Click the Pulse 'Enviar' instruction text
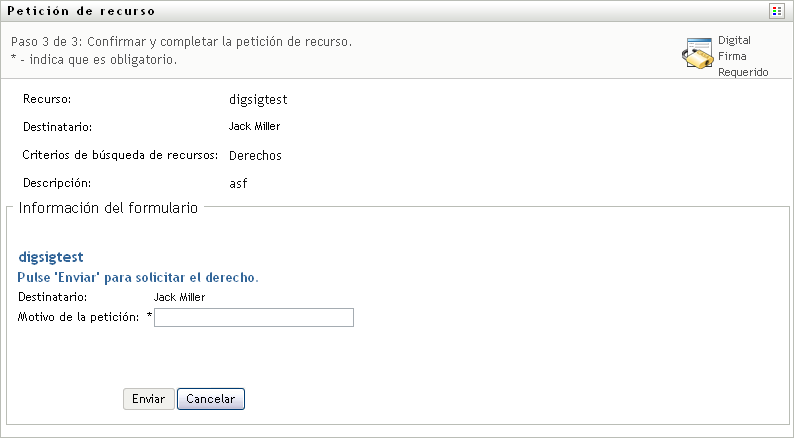This screenshot has width=794, height=438. [x=138, y=277]
